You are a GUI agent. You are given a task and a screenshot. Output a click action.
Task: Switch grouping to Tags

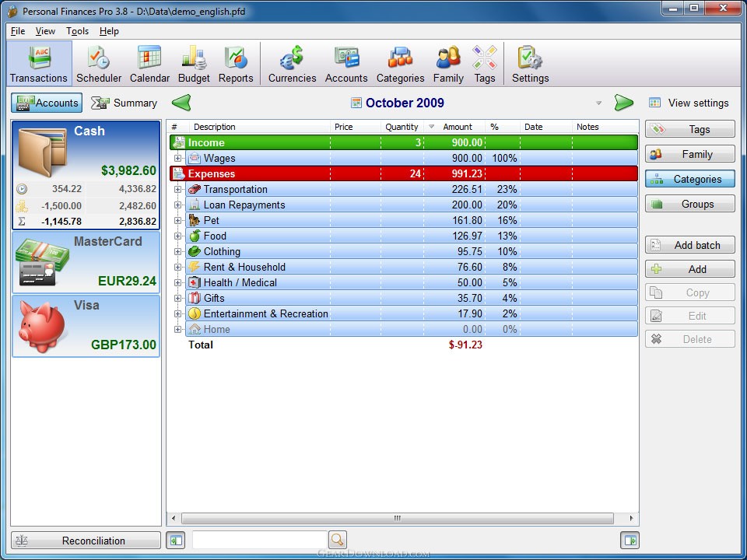[689, 130]
